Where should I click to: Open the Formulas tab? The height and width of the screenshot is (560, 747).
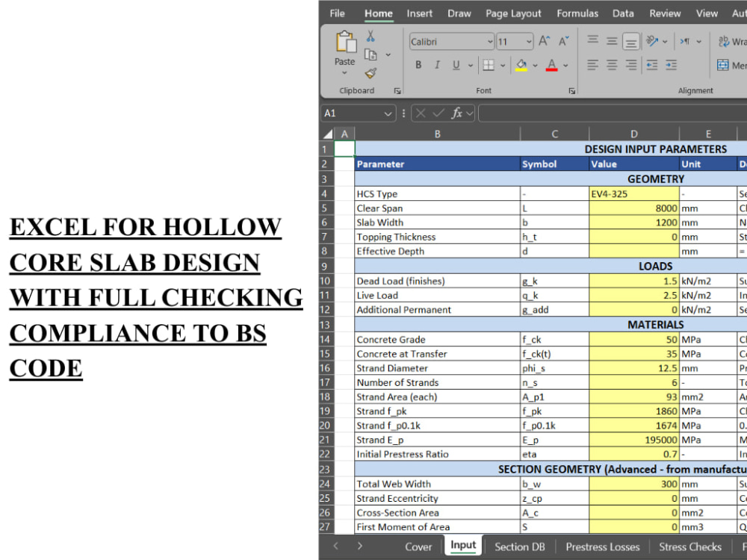pos(577,13)
